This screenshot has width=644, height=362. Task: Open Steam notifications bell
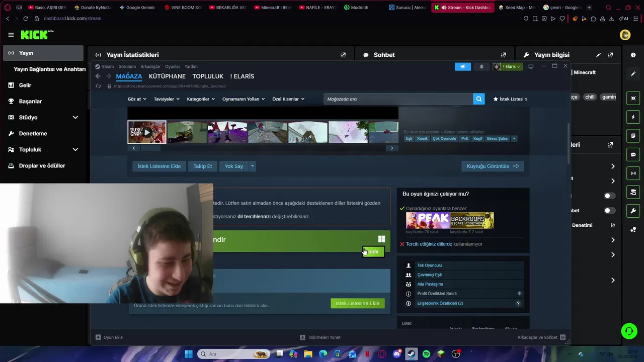(x=481, y=66)
